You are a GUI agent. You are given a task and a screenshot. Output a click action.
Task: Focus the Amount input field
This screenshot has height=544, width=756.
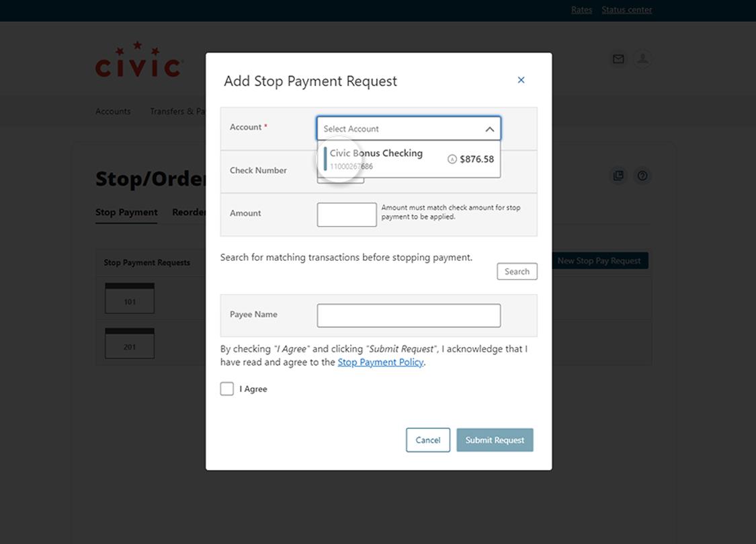point(347,215)
